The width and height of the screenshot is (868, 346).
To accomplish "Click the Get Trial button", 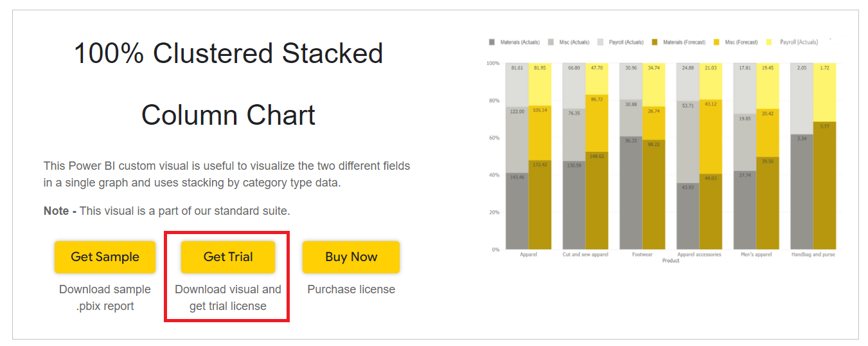I will pos(228,257).
